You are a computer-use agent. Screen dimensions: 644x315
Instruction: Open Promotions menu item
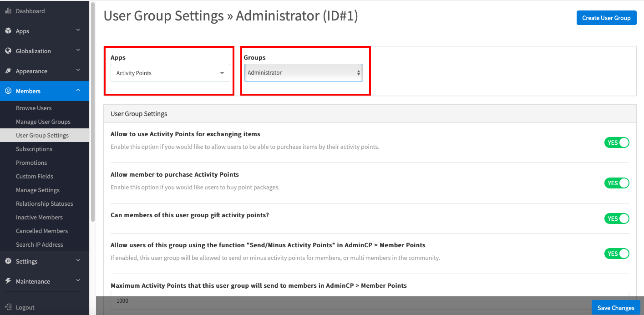pos(45,163)
